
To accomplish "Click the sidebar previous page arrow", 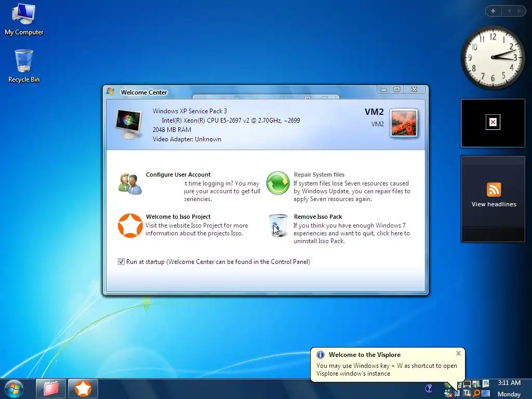I will pyautogui.click(x=509, y=11).
